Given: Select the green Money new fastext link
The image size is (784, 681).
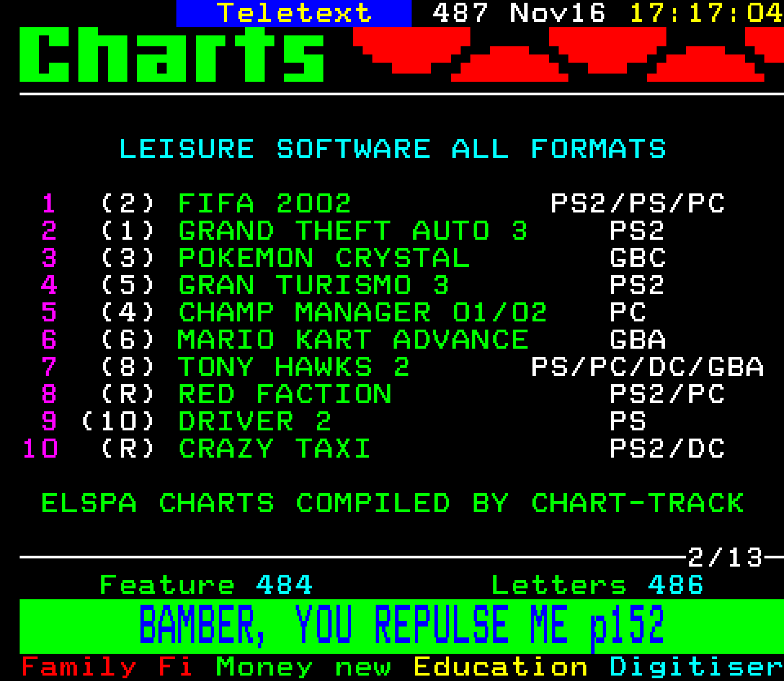Looking at the screenshot, I should point(304,667).
